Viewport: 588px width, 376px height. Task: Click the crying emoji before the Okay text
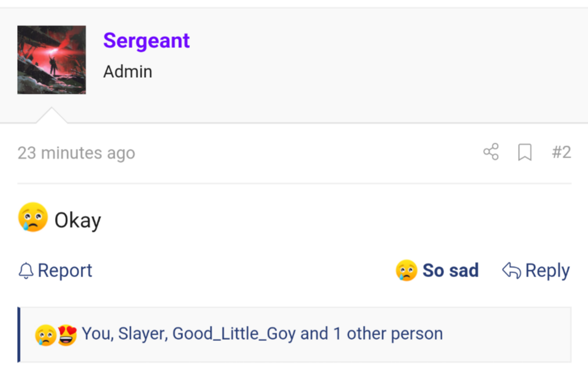pyautogui.click(x=33, y=217)
